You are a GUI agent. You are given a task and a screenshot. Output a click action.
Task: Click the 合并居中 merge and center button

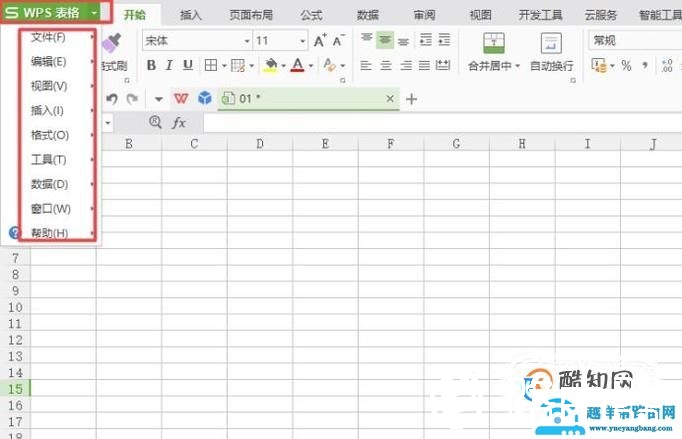coord(494,52)
